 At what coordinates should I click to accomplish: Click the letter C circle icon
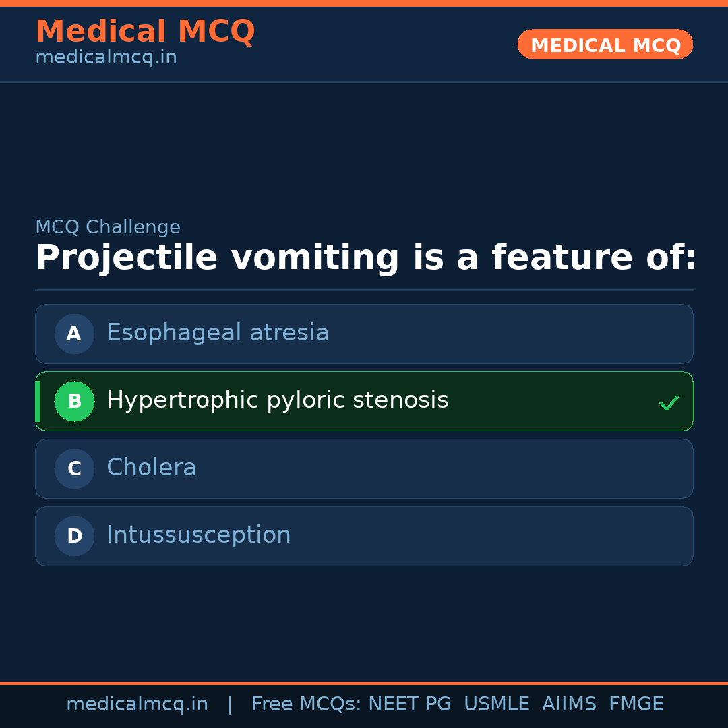[x=74, y=468]
